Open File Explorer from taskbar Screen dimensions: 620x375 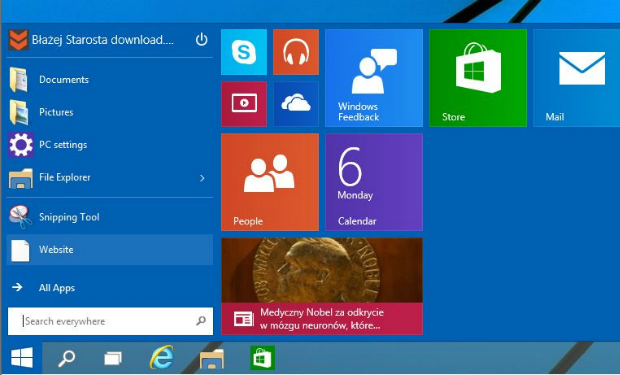click(212, 359)
